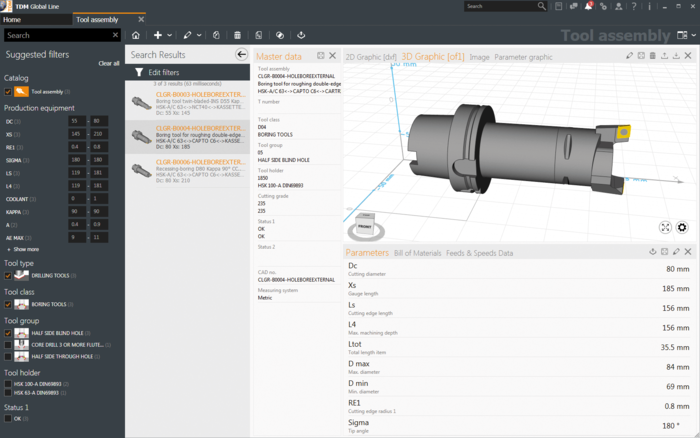700x438 pixels.
Task: Open help via the question mark icon
Action: (634, 6)
